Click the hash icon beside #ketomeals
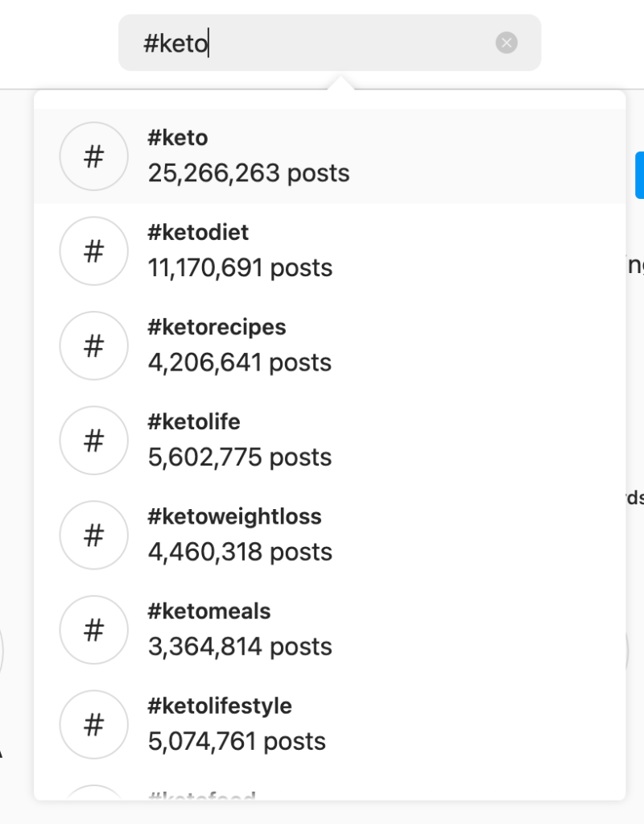The image size is (644, 824). 93,630
